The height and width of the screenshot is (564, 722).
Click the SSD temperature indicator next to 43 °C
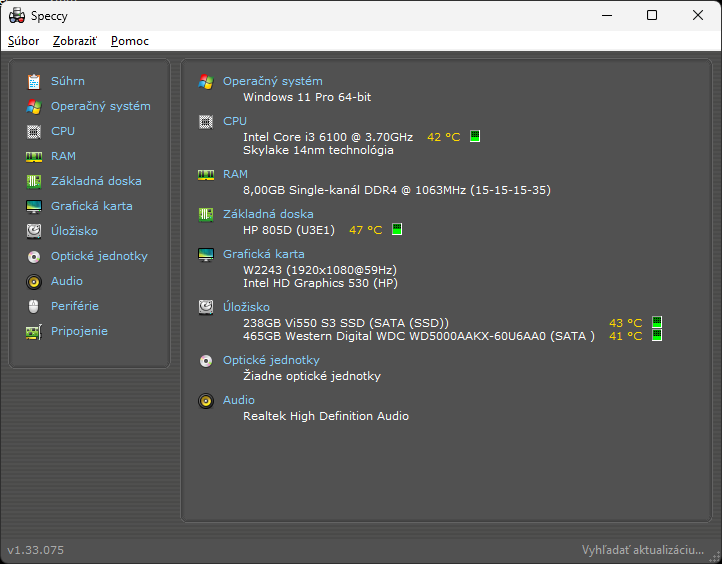657,323
